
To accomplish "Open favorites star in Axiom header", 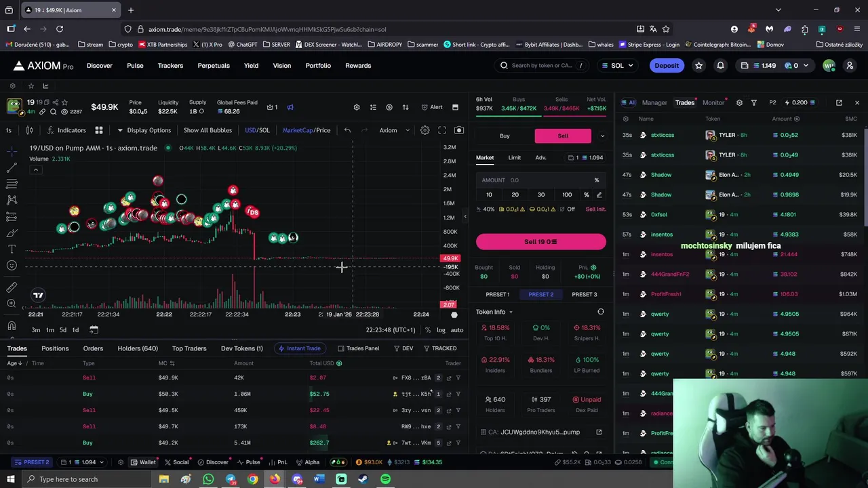I will [698, 66].
